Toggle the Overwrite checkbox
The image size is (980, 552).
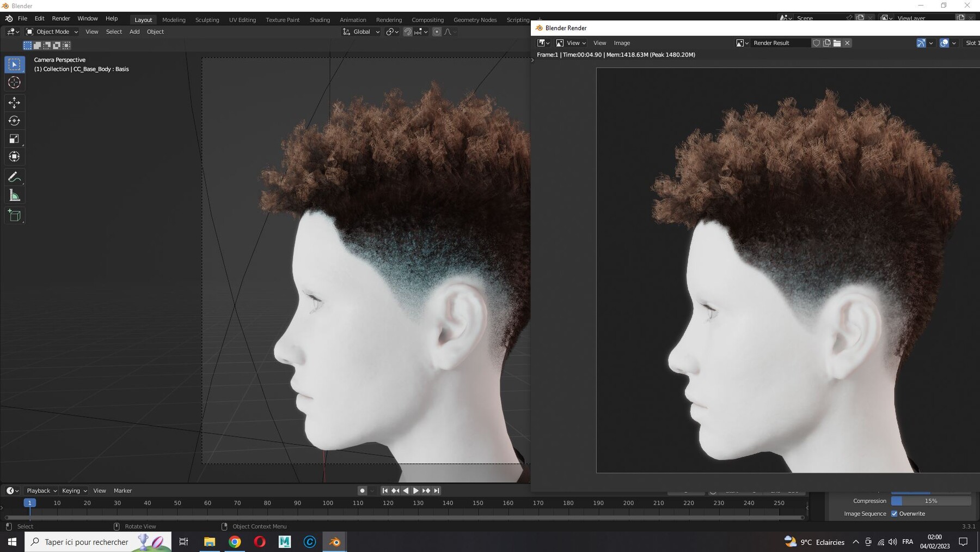pyautogui.click(x=894, y=514)
